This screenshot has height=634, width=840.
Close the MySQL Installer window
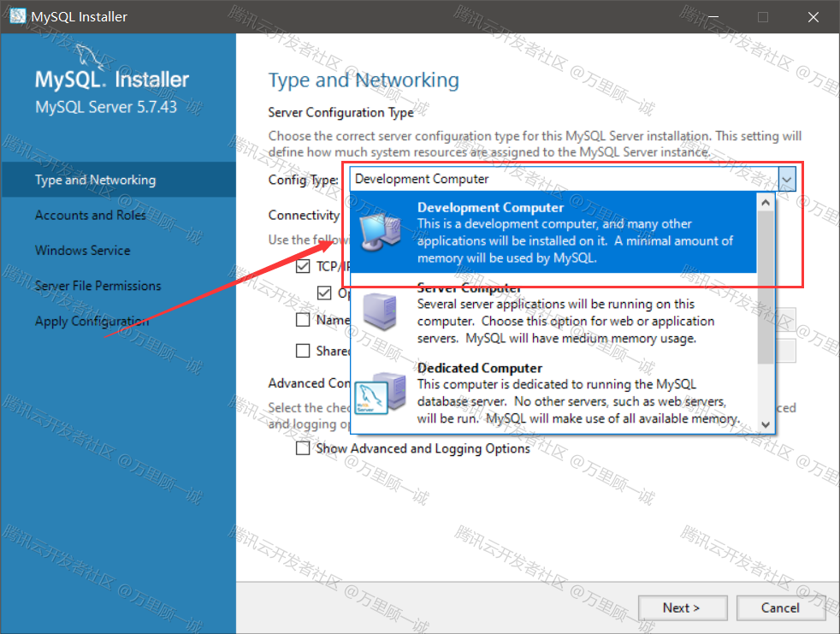click(x=813, y=17)
